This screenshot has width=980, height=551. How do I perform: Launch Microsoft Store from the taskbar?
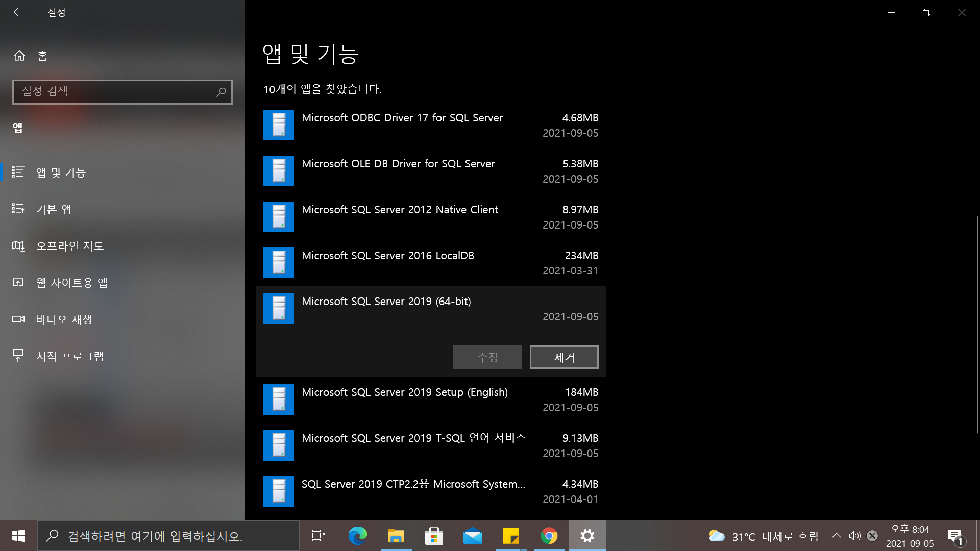click(x=434, y=536)
